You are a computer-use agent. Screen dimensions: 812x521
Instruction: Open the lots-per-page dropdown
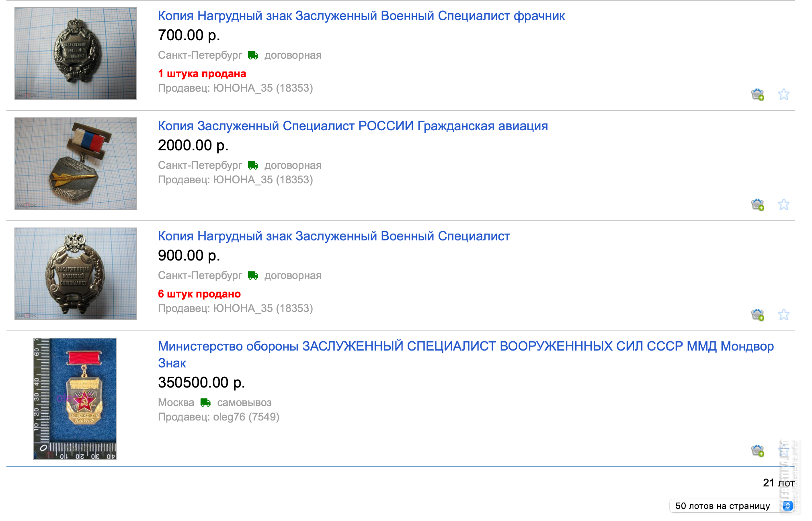[732, 506]
